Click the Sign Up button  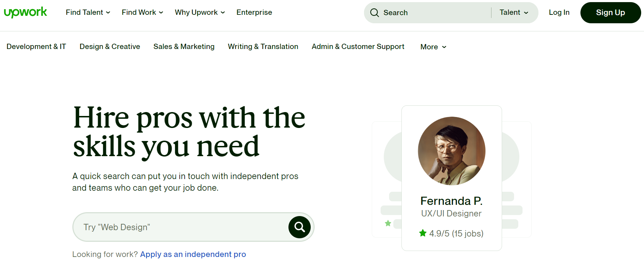610,12
